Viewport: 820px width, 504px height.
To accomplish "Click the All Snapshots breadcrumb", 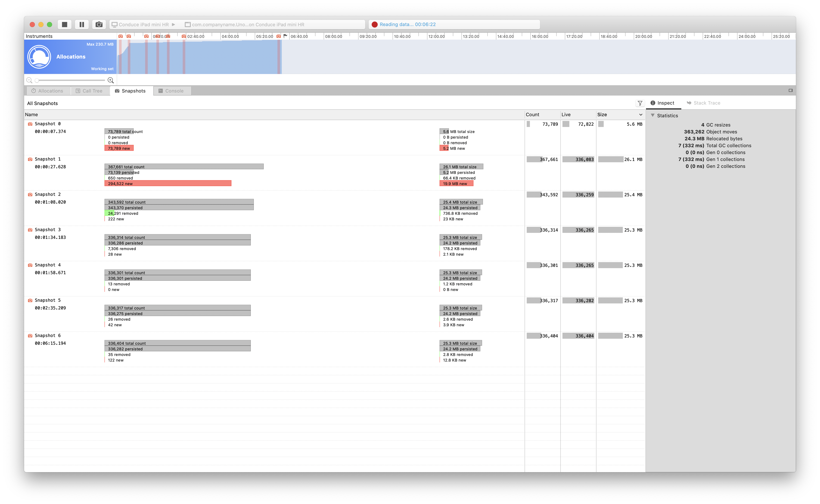I will coord(42,103).
